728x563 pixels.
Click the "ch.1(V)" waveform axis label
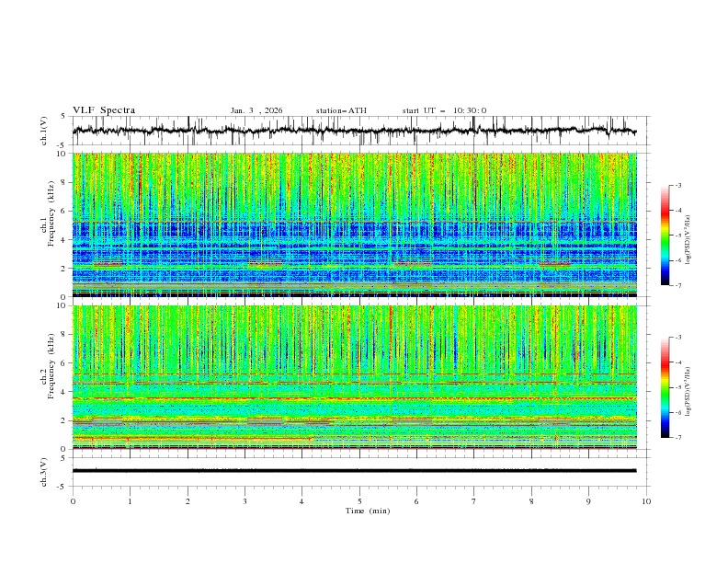click(44, 131)
